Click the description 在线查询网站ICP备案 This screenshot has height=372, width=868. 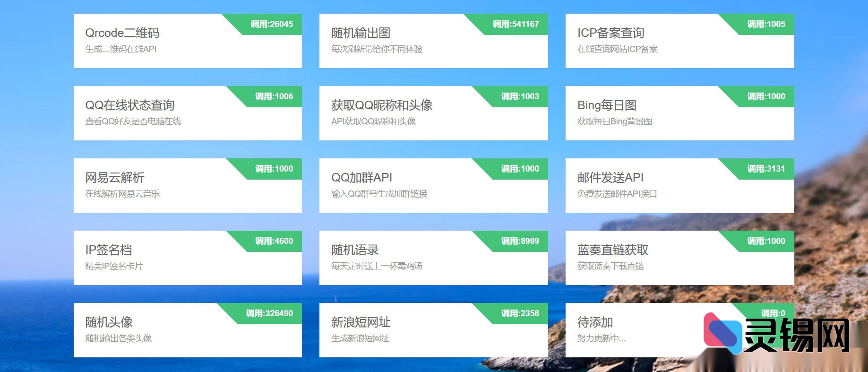pos(617,49)
